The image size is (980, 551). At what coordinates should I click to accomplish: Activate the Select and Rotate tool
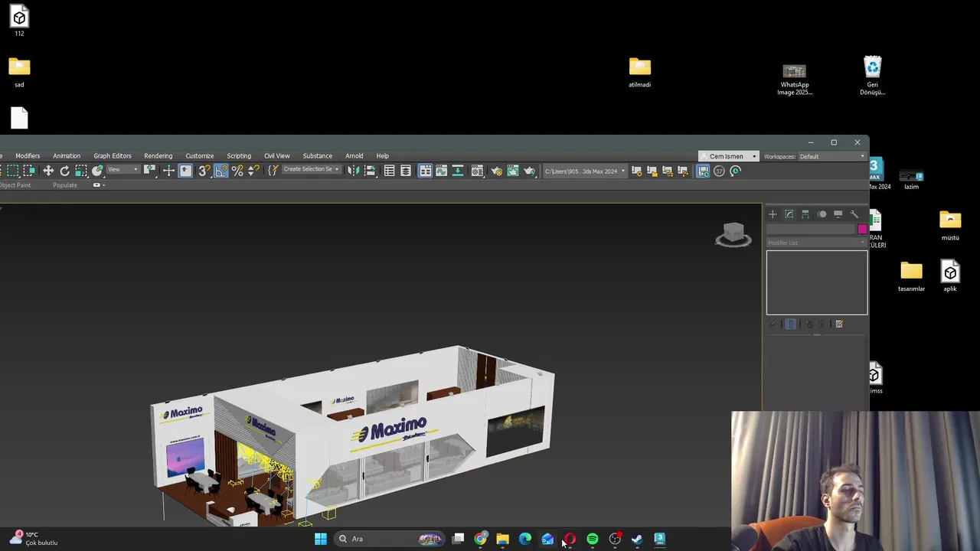pyautogui.click(x=65, y=171)
